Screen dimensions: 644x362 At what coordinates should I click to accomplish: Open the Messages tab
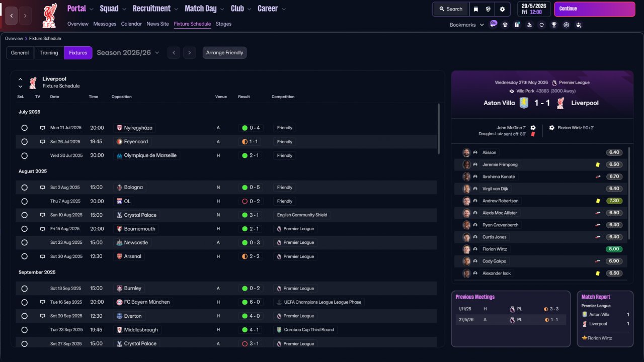point(105,24)
